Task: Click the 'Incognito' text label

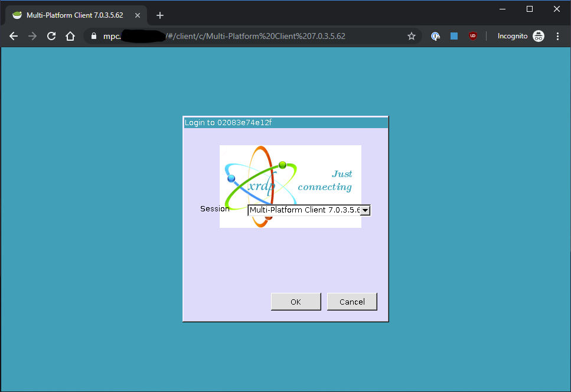Action: point(513,36)
